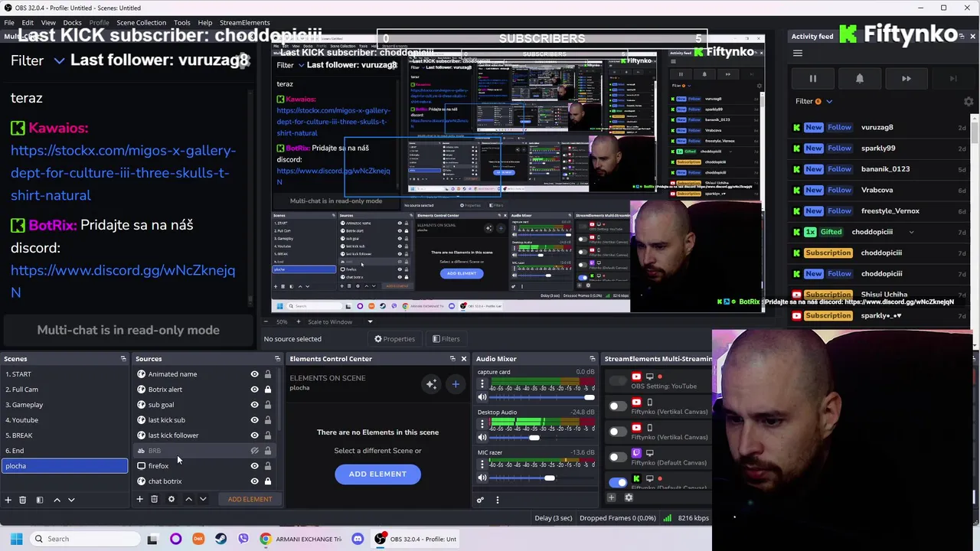The width and height of the screenshot is (980, 551).
Task: Move the source down using the Sources down arrow
Action: 203,499
